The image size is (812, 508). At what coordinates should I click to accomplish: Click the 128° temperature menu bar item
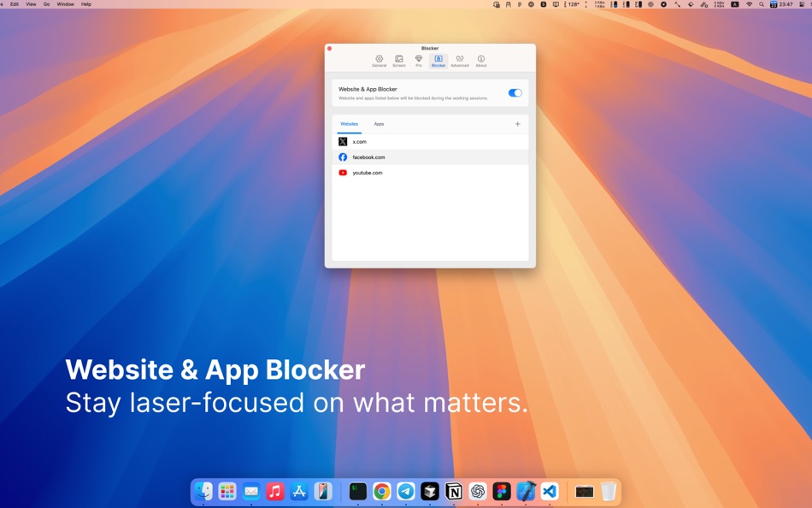(572, 4)
